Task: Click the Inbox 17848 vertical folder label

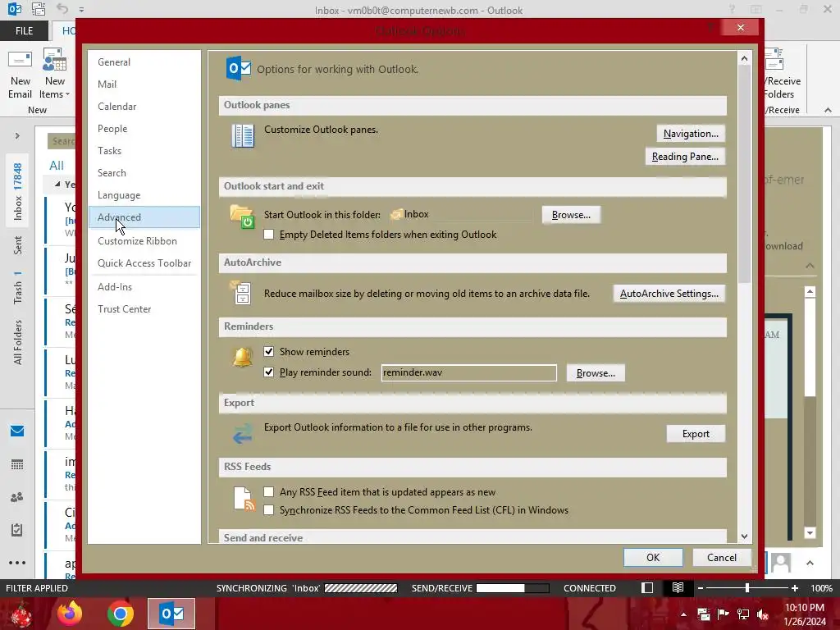Action: pyautogui.click(x=18, y=191)
